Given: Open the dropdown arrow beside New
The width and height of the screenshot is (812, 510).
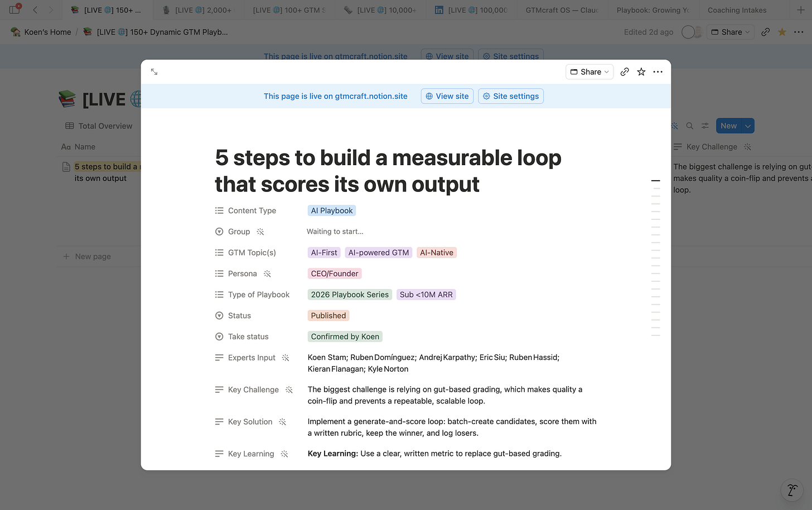Looking at the screenshot, I should coord(748,126).
